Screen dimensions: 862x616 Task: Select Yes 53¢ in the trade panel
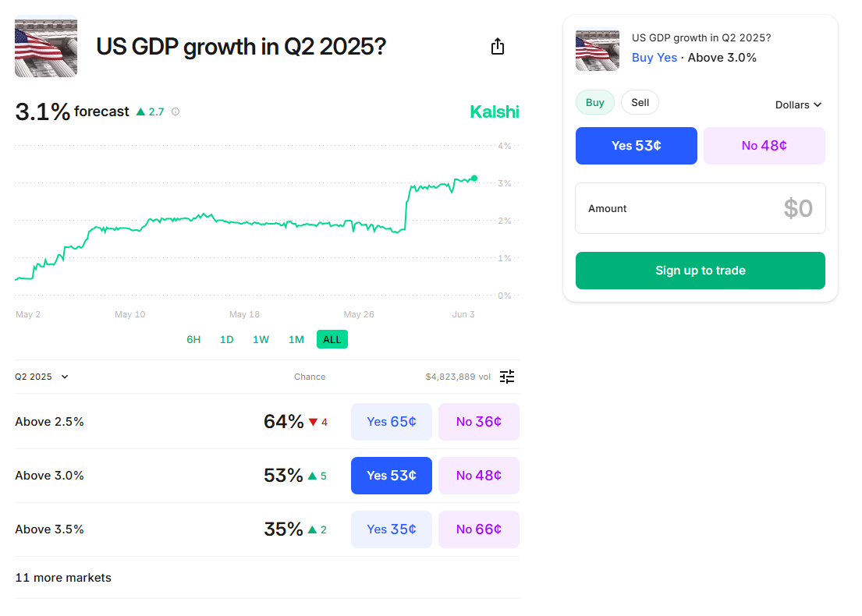[636, 146]
